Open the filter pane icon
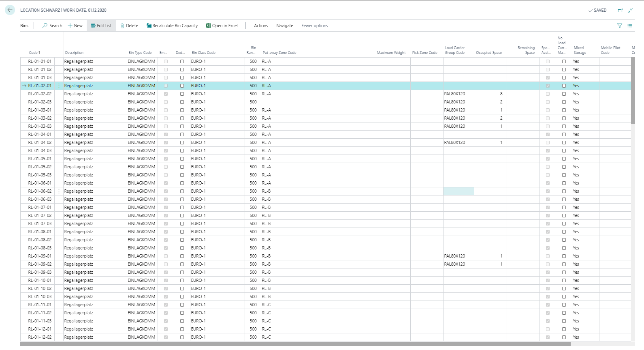The image size is (644, 350). 619,26
